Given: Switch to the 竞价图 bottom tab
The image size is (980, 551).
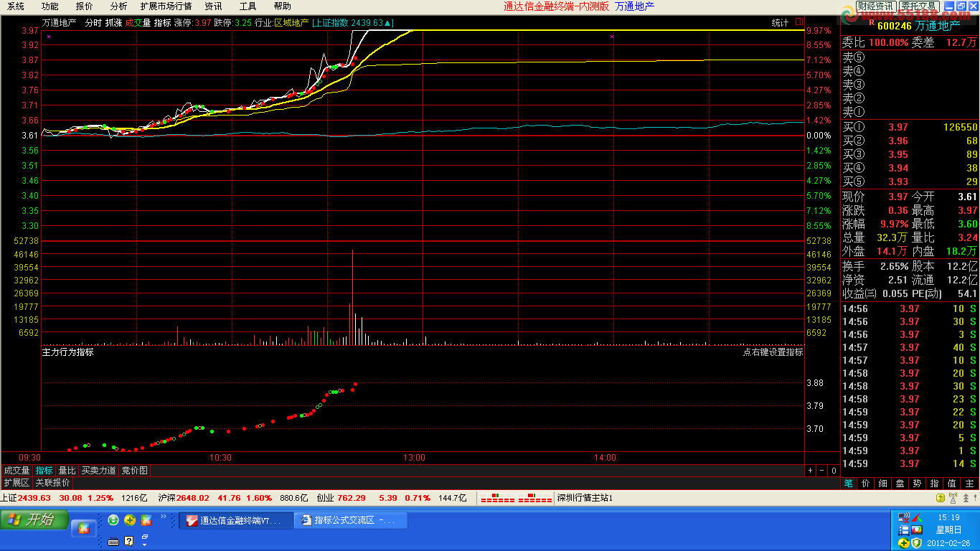Looking at the screenshot, I should (134, 471).
